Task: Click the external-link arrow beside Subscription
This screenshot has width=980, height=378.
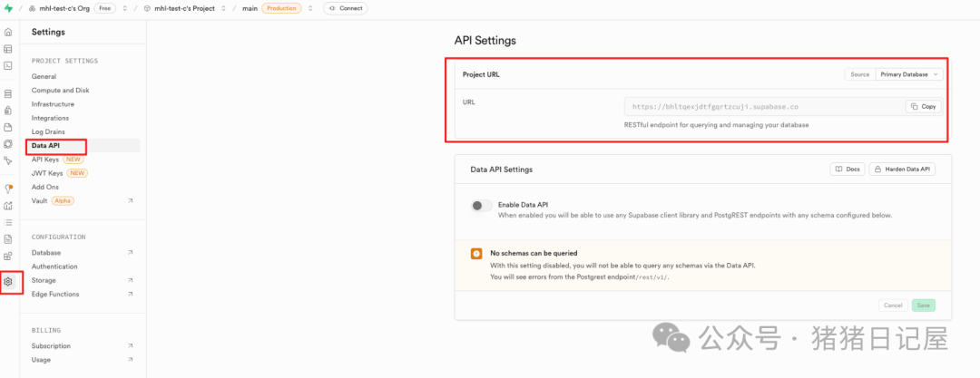Action: tap(130, 346)
